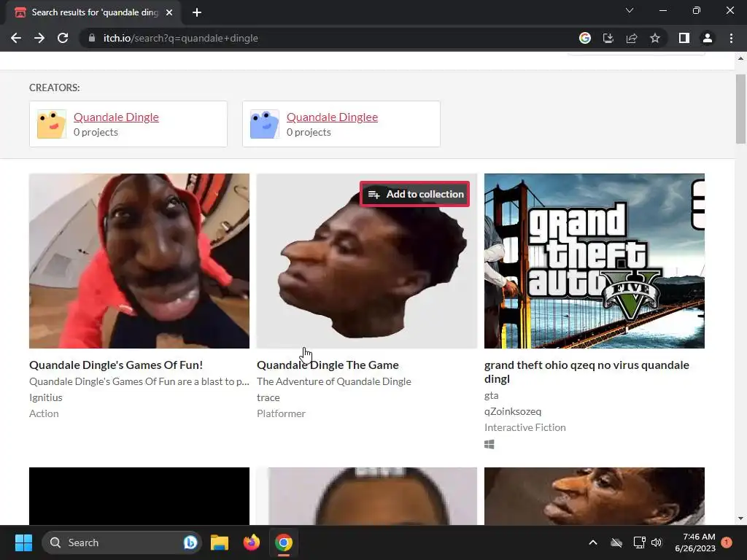This screenshot has height=560, width=747.
Task: Open the Quandale Dinglee creator link
Action: 332,117
